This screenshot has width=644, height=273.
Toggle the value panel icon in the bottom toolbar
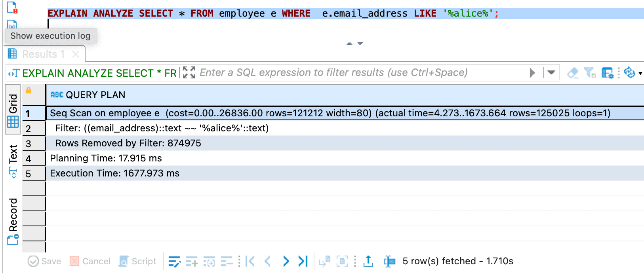click(x=390, y=261)
